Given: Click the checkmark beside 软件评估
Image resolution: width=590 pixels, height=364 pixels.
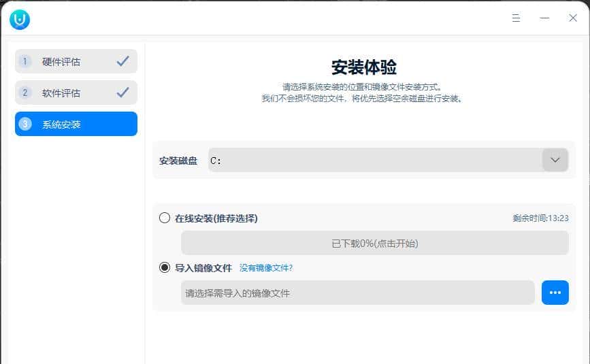Looking at the screenshot, I should click(122, 92).
